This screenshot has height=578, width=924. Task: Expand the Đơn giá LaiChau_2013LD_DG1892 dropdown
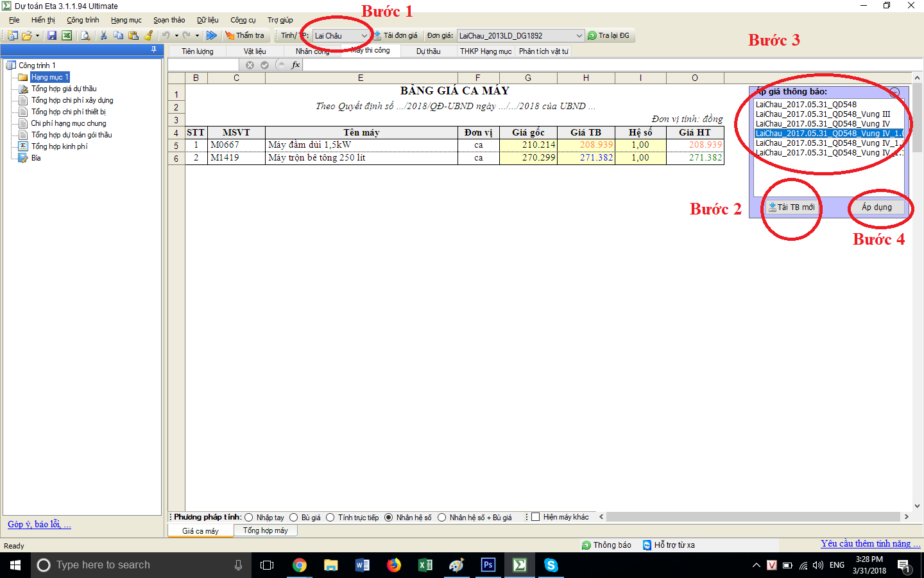tap(579, 36)
